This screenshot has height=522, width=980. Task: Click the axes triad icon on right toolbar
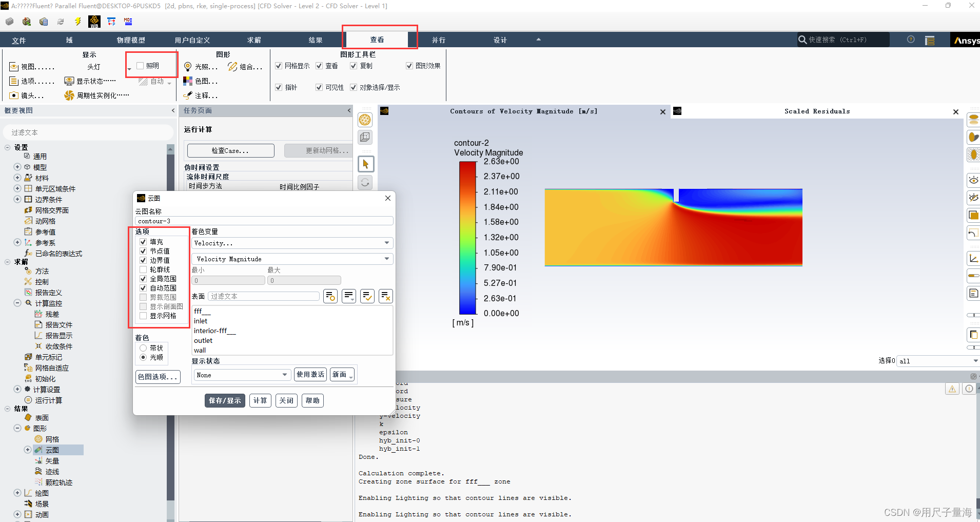point(973,259)
